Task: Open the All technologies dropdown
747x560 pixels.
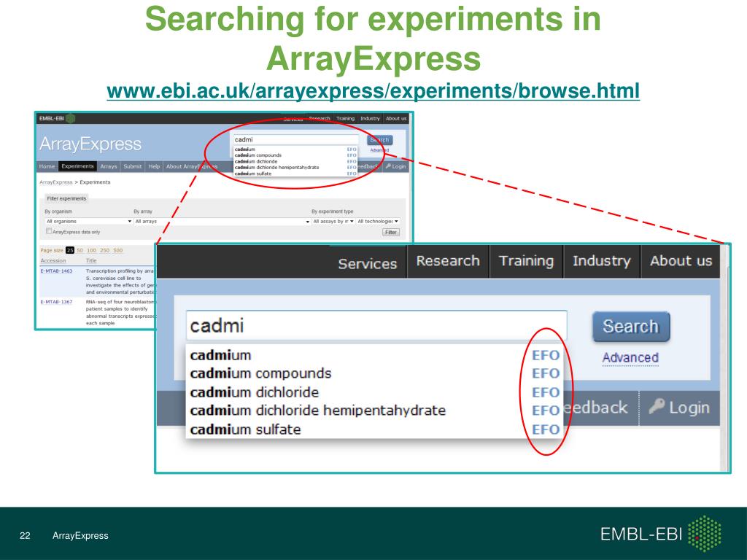Action: [378, 222]
